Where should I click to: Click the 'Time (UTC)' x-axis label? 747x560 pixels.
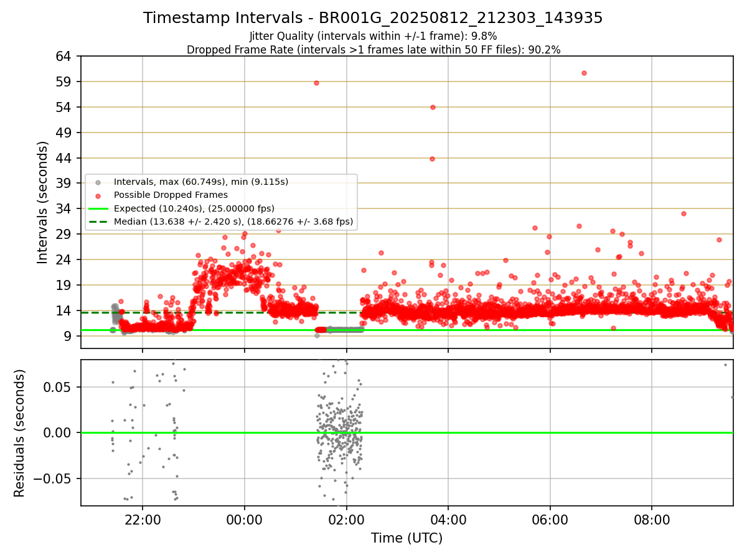(406, 538)
